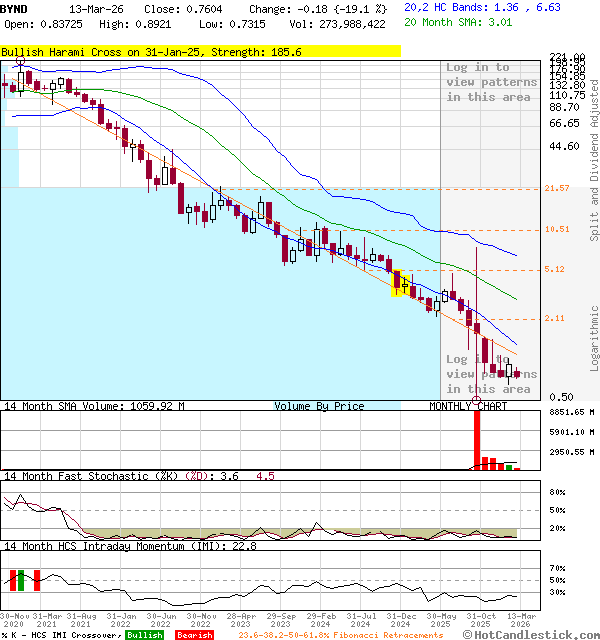Click the 31-Jan 2022 date axis label

click(x=122, y=620)
